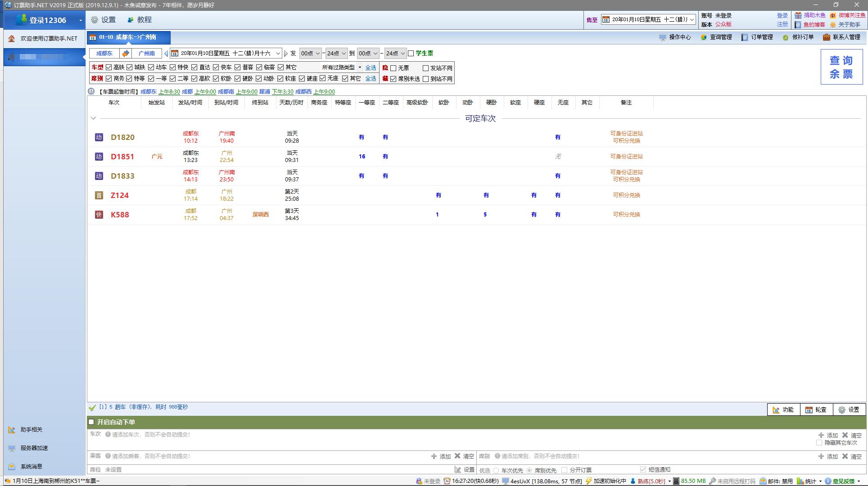868x486 pixels.
Task: Click the 订单管理 order management icon
Action: point(745,37)
